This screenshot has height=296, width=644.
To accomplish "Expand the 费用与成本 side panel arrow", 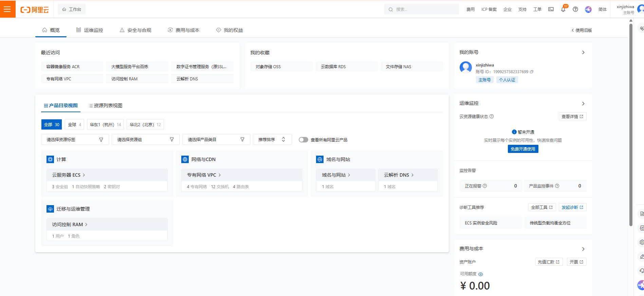I will tap(583, 249).
